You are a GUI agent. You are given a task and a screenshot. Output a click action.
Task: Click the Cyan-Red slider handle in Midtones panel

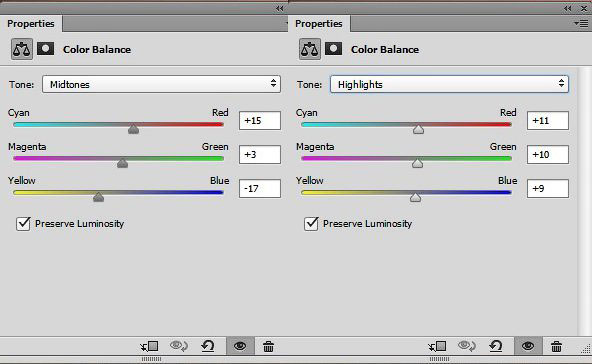(133, 130)
